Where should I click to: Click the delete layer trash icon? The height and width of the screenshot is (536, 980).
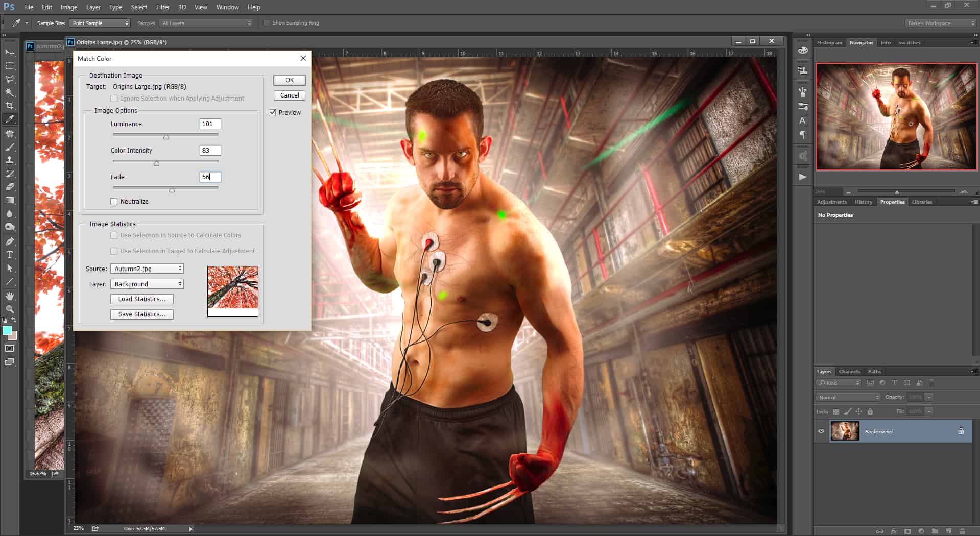963,531
